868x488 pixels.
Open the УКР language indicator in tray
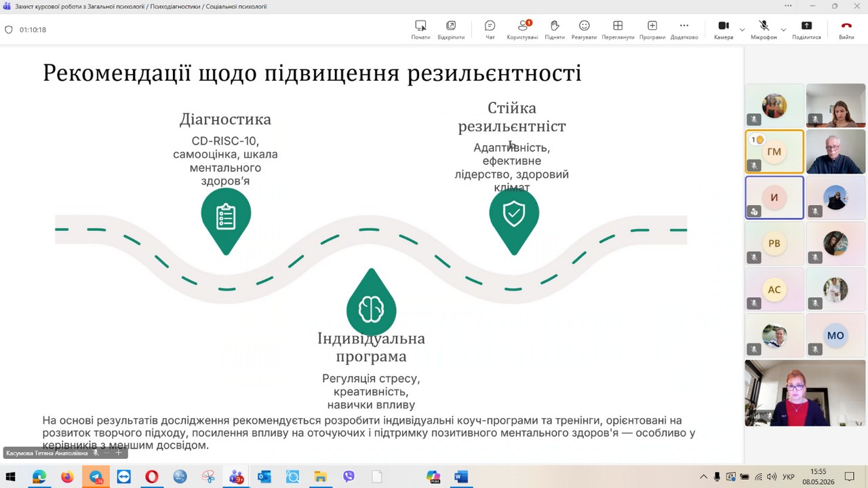point(789,476)
